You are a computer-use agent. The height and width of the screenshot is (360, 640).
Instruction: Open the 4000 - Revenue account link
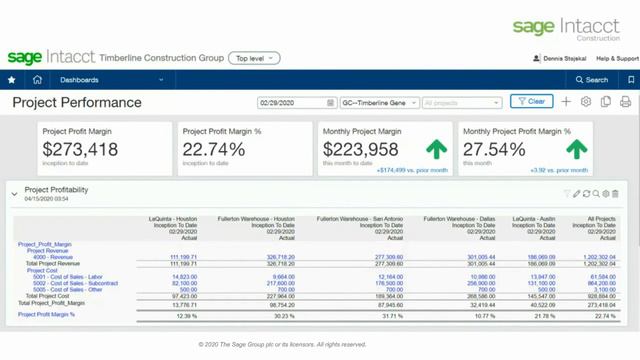(x=53, y=257)
